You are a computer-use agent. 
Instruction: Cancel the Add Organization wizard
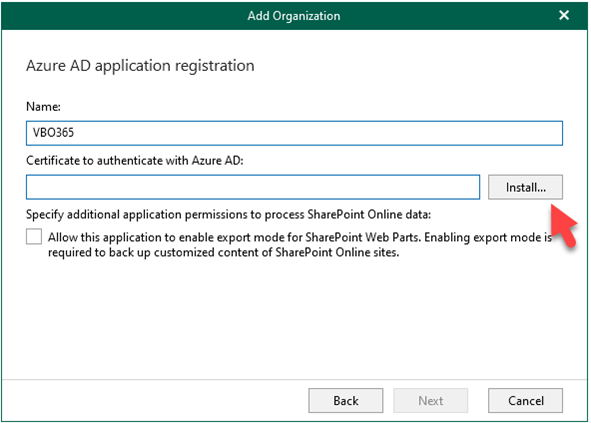[x=525, y=400]
